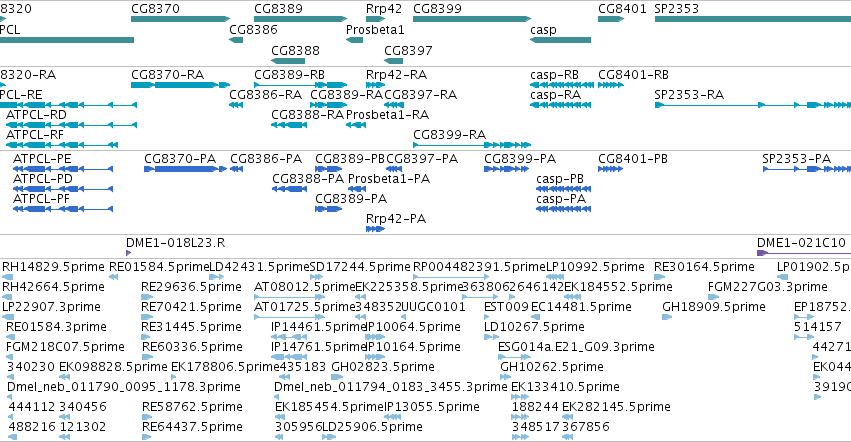Open the ATPCL-PE protein label
Viewport: 851px width, 442px height.
(x=42, y=159)
